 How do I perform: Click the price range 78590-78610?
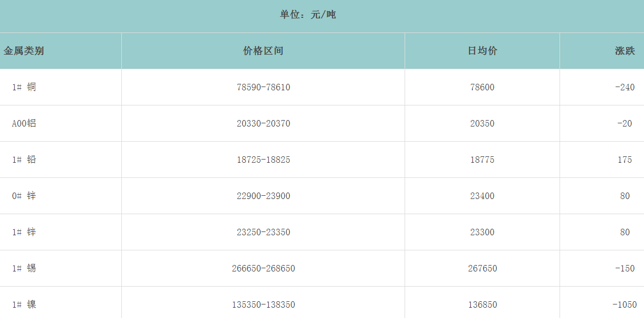click(263, 87)
